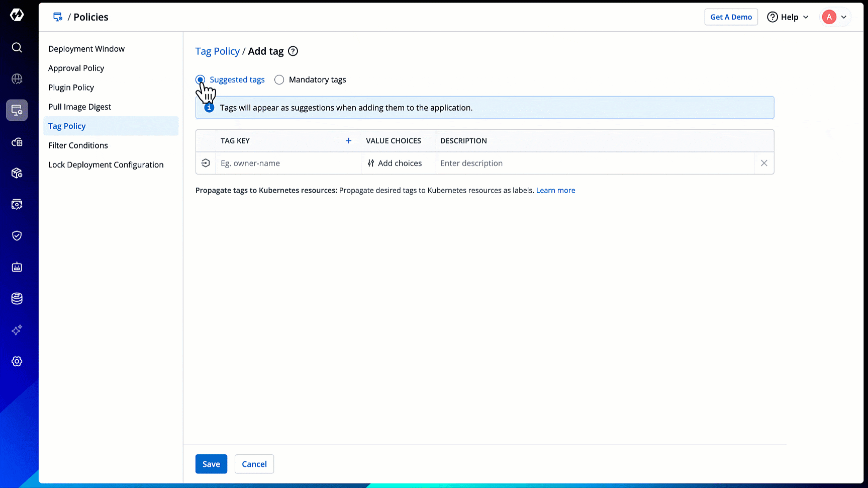Toggle propagate icon in tag row
868x488 pixels.
click(x=206, y=163)
